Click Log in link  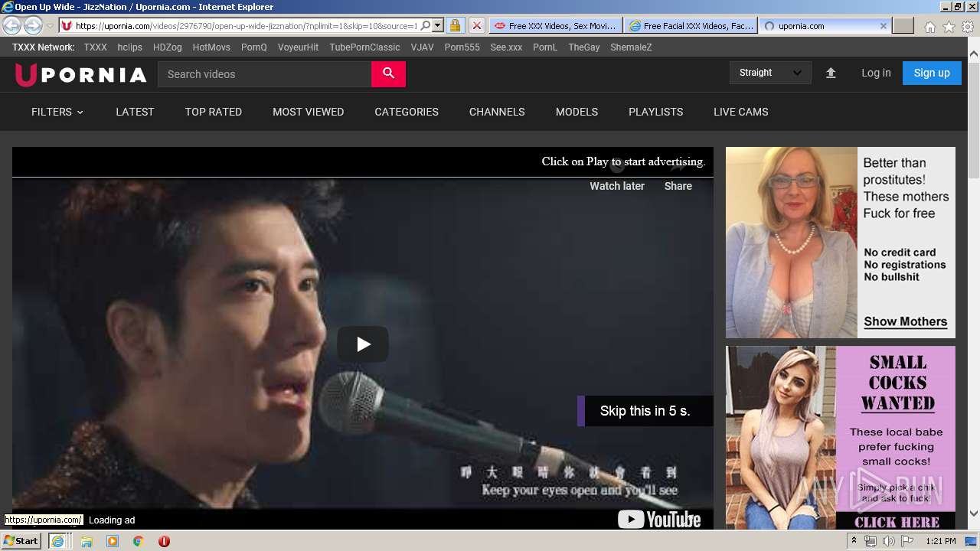[x=876, y=73]
